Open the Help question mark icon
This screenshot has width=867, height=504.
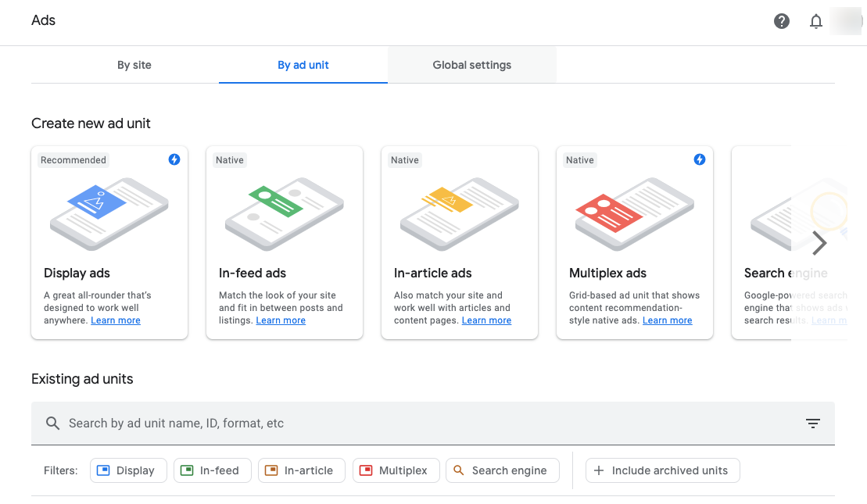(x=781, y=21)
